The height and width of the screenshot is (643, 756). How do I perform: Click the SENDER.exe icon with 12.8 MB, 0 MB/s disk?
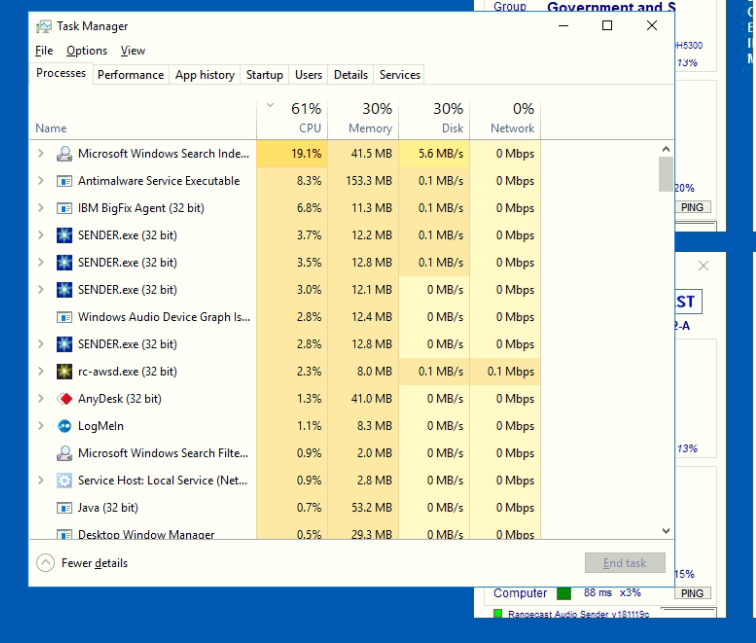point(64,344)
